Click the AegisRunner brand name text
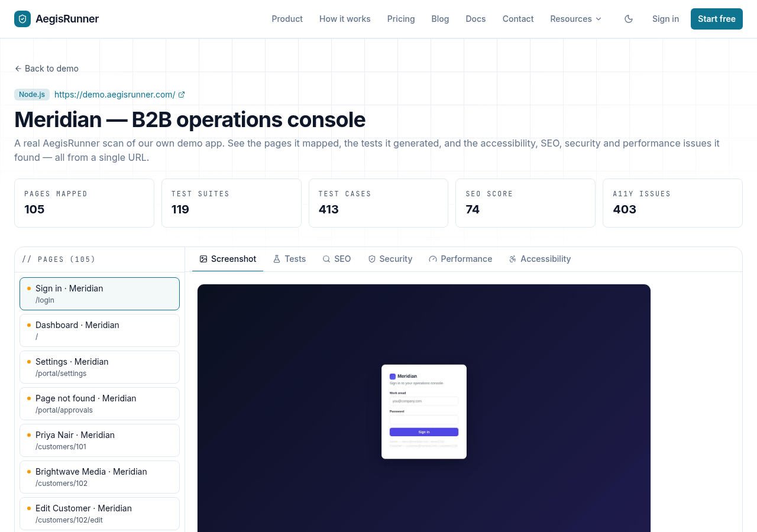 (x=67, y=19)
